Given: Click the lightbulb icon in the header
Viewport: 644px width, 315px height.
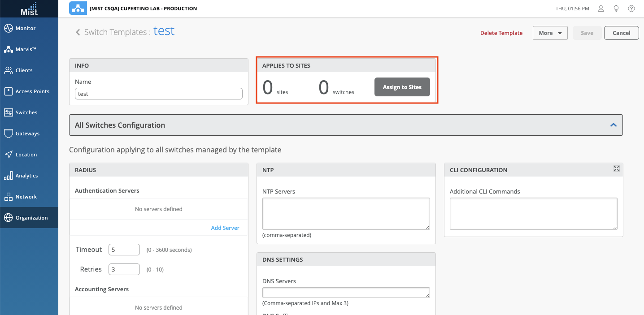Looking at the screenshot, I should tap(616, 9).
